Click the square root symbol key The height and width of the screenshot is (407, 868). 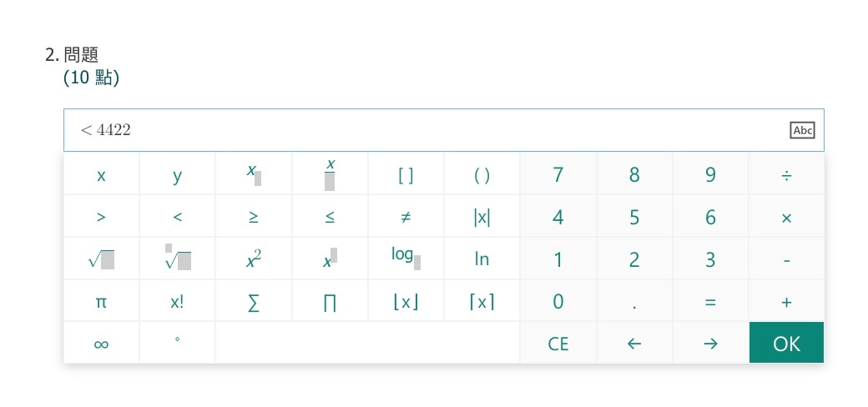tap(101, 259)
